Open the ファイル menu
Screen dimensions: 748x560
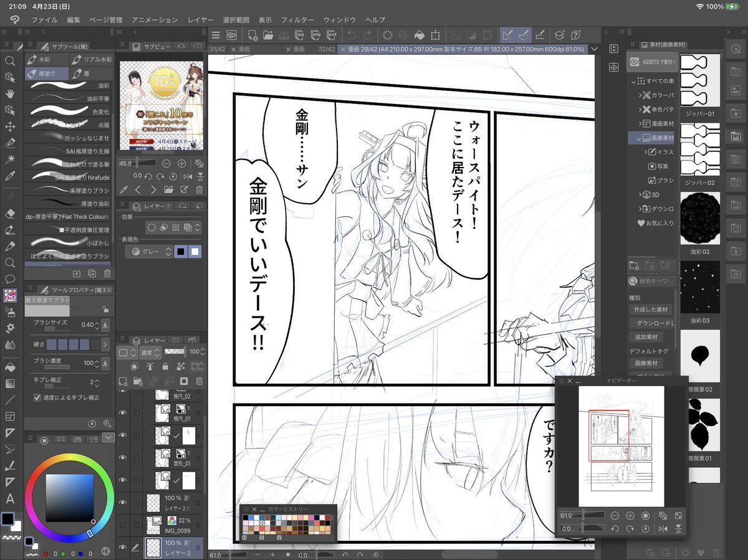click(44, 20)
